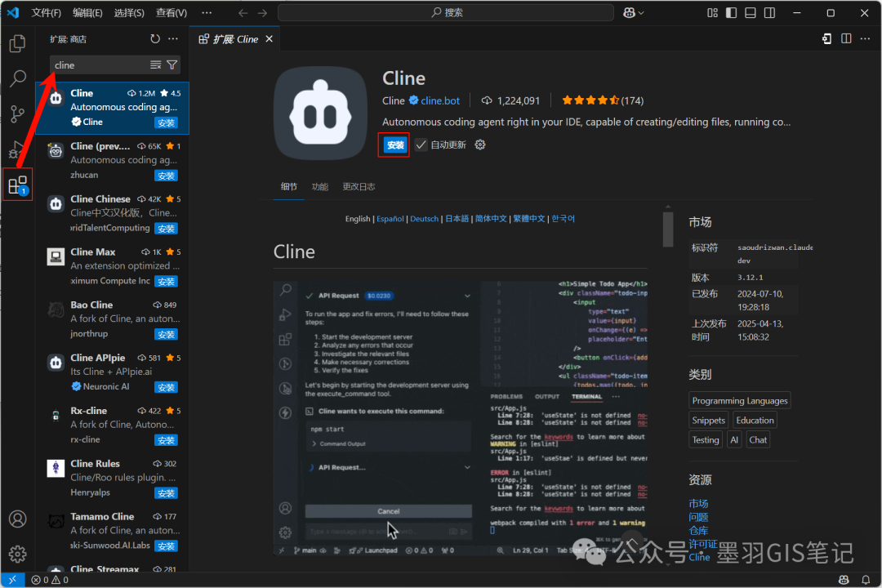Screen dimensions: 882x588
Task: Open the editor more actions ellipsis menu
Action: pyautogui.click(x=865, y=38)
